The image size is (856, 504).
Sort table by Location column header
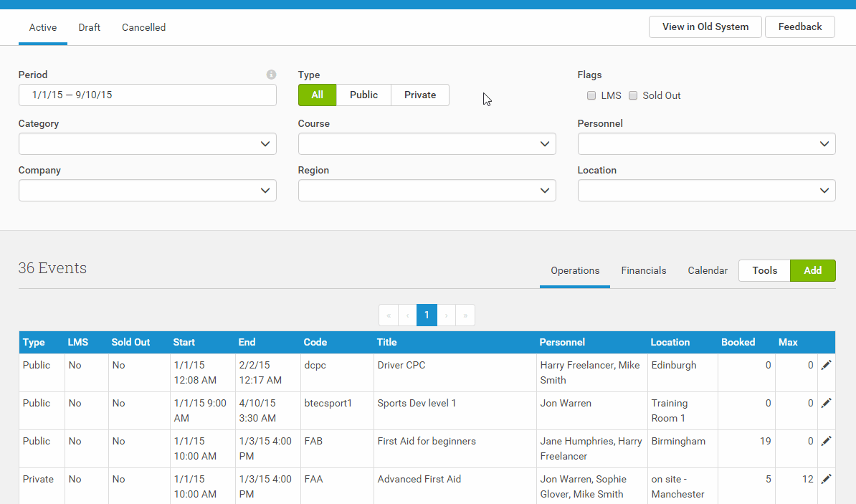pos(670,343)
